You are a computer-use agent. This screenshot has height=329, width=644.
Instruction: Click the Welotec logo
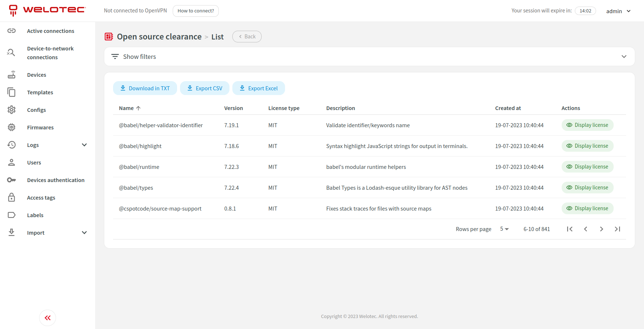(46, 10)
